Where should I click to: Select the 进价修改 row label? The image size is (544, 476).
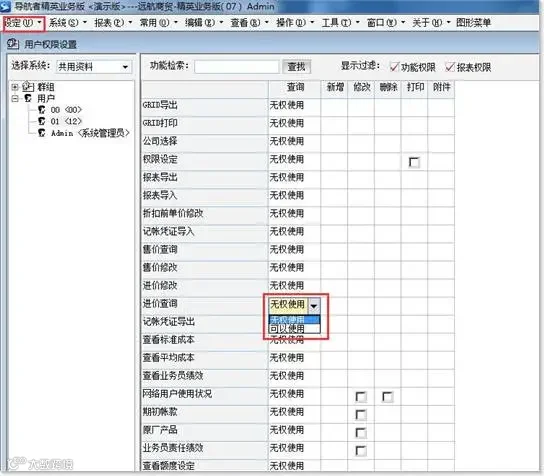tap(160, 285)
